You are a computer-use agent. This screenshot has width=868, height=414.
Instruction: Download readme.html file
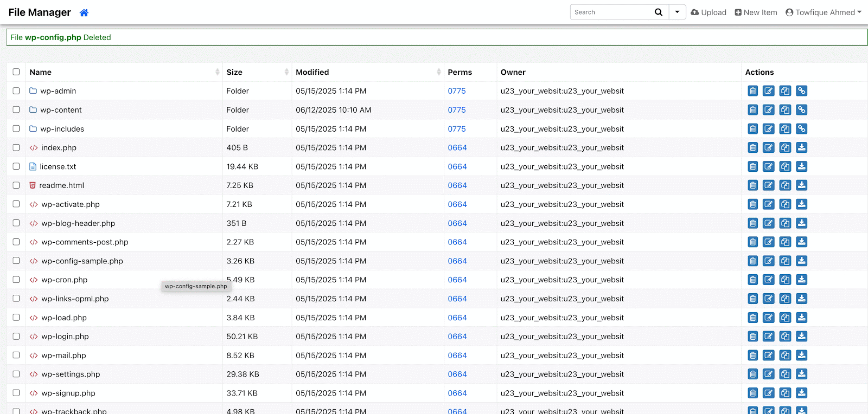pyautogui.click(x=802, y=185)
